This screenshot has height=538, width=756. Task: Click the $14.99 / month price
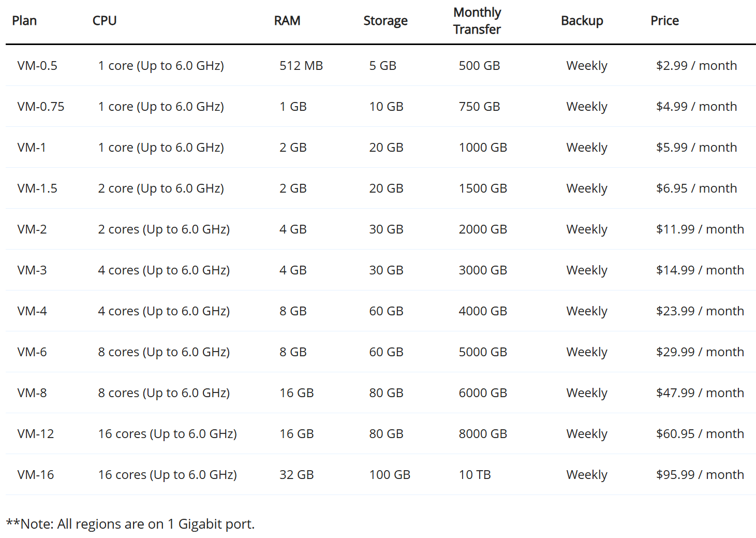point(700,270)
